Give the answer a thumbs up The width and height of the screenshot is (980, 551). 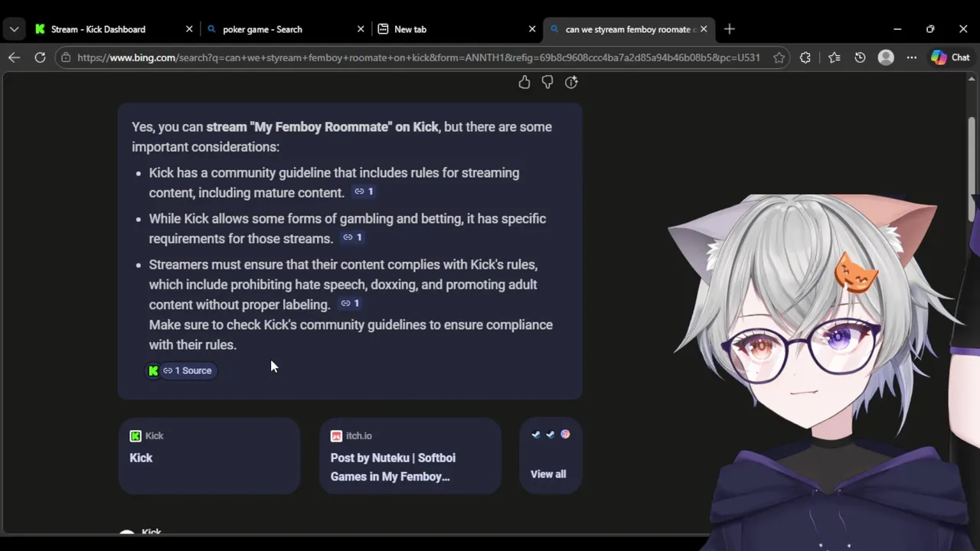(x=524, y=82)
